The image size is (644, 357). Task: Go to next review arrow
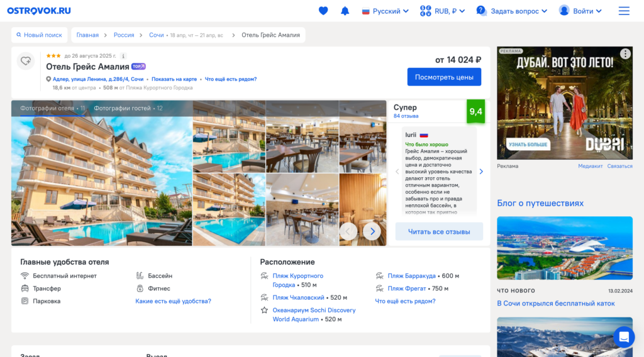coord(481,172)
